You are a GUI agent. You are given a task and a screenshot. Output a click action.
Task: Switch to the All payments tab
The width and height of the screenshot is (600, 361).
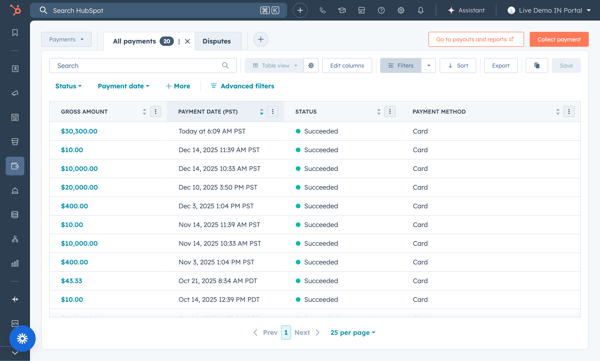coord(134,41)
